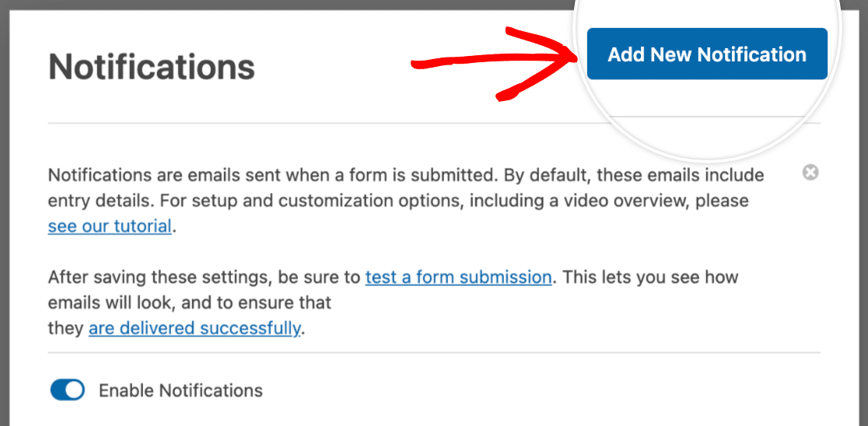Click the word "they" before the delivered link
This screenshot has width=868, height=426.
click(x=65, y=328)
